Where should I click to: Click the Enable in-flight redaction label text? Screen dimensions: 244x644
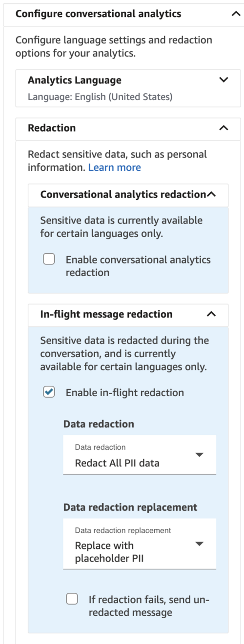point(125,392)
